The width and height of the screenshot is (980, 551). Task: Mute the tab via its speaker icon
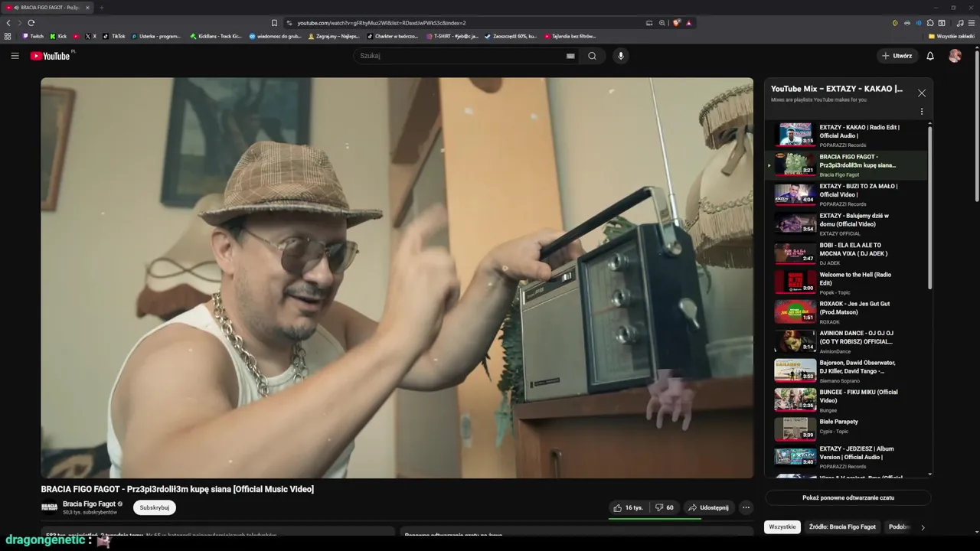(16, 8)
